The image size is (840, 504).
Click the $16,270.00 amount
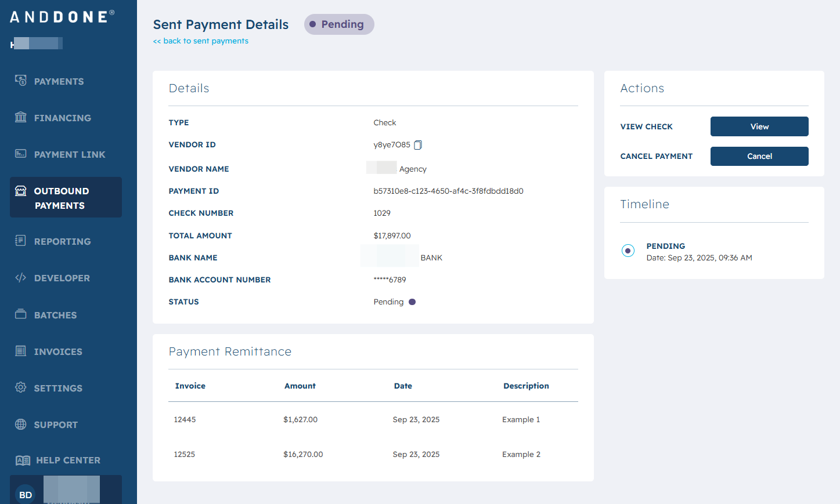tap(303, 454)
